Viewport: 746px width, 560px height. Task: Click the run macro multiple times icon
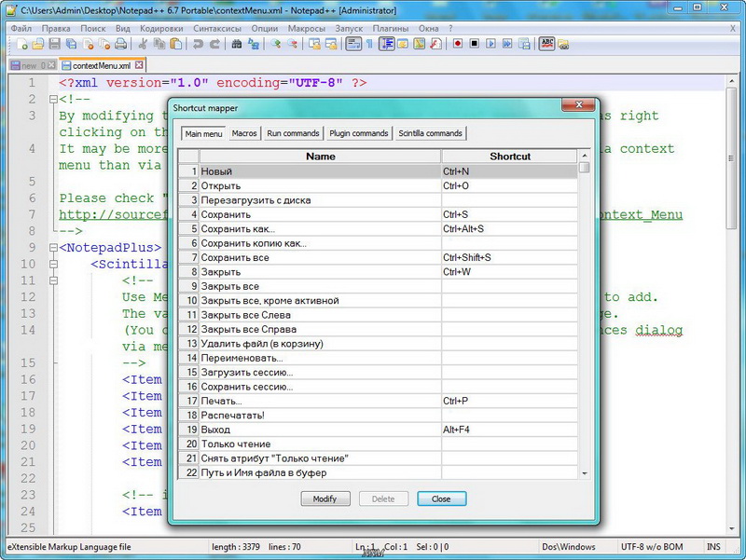pyautogui.click(x=507, y=44)
